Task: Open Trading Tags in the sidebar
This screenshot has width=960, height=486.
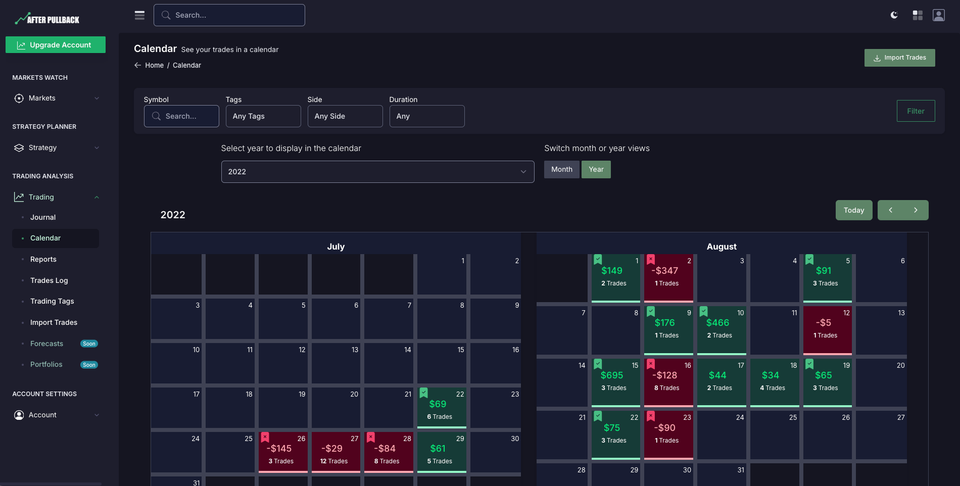Action: click(52, 301)
